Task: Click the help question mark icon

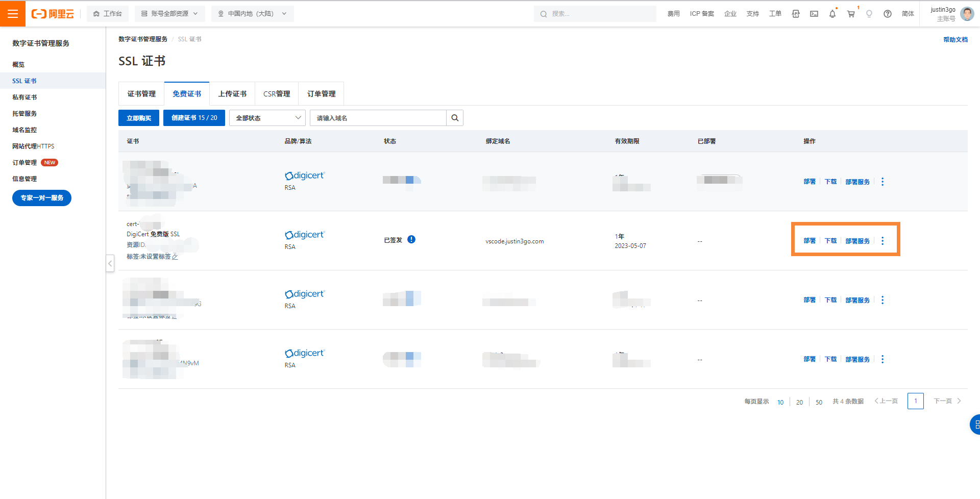Action: point(887,14)
